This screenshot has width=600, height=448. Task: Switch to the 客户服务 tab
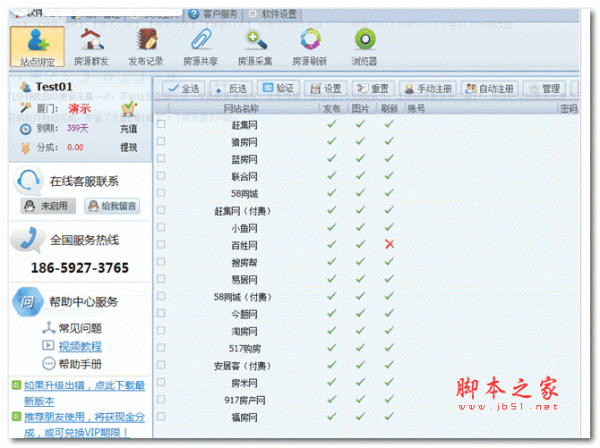pyautogui.click(x=213, y=15)
